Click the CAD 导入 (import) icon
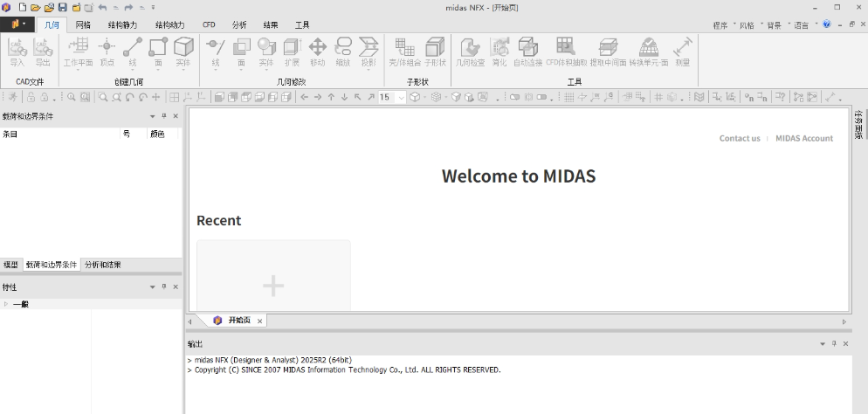Image resolution: width=868 pixels, height=414 pixels. (17, 52)
